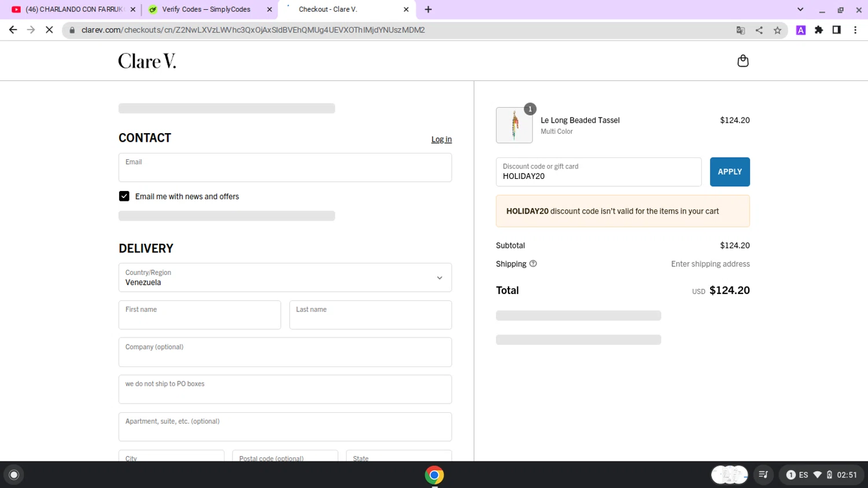This screenshot has height=488, width=868.
Task: Click the Company (optional) field
Action: [285, 352]
